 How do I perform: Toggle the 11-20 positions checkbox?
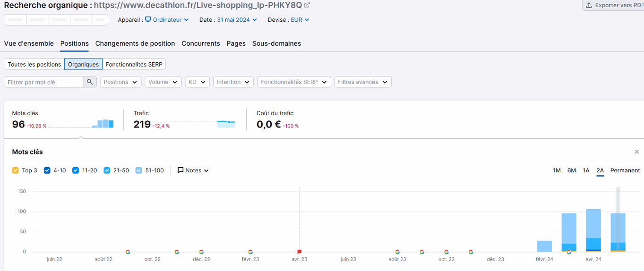click(x=76, y=170)
